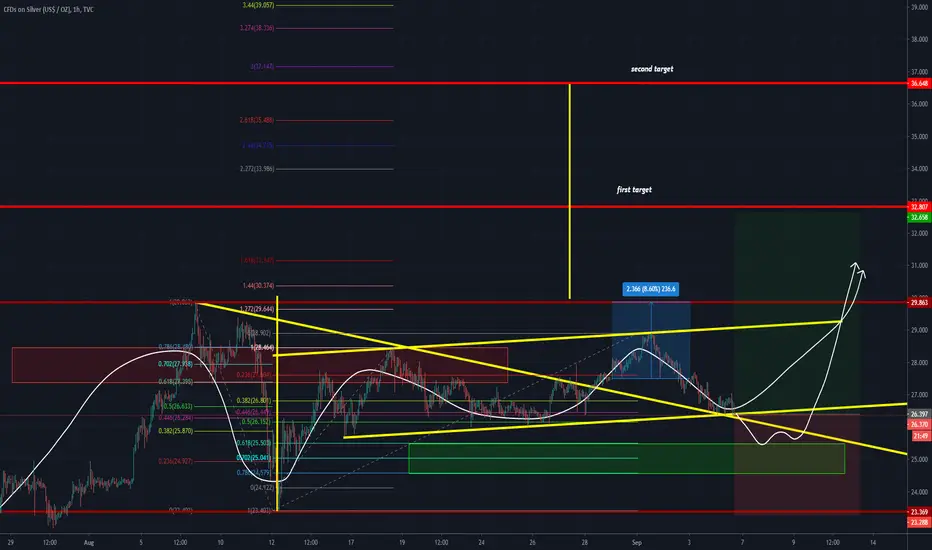
Task: Select the blue '2.366 (8.60%) 236.6' measurement label
Action: pos(651,289)
